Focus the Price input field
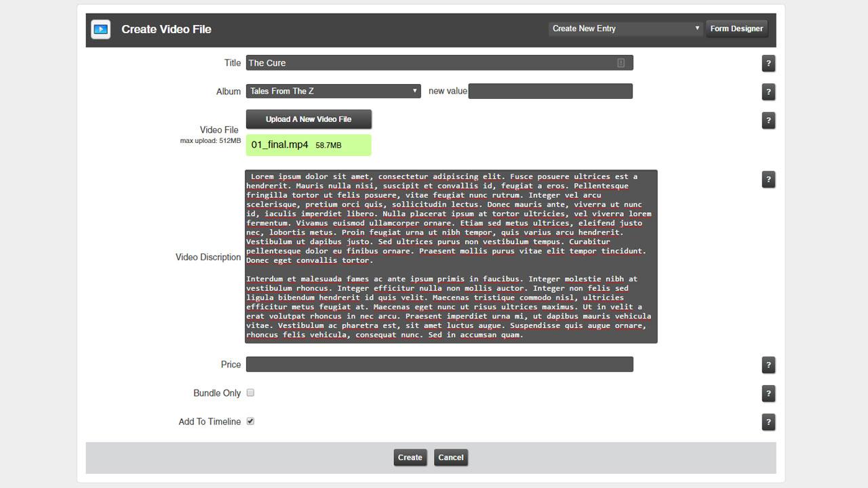 [x=439, y=365]
